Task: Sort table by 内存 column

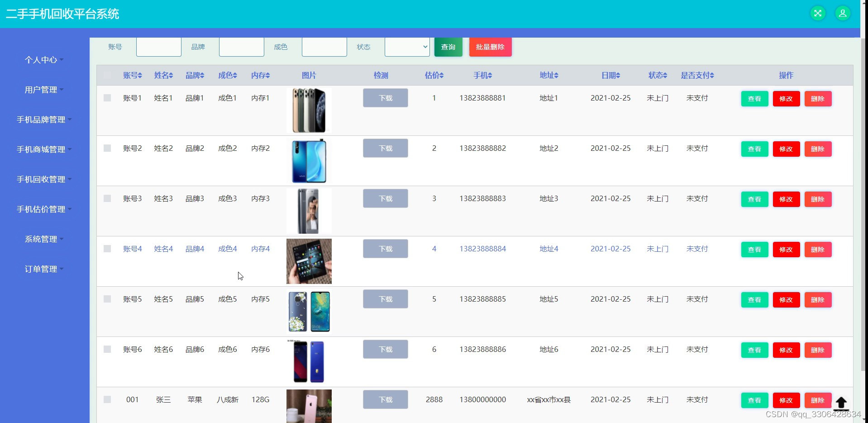Action: pos(261,75)
